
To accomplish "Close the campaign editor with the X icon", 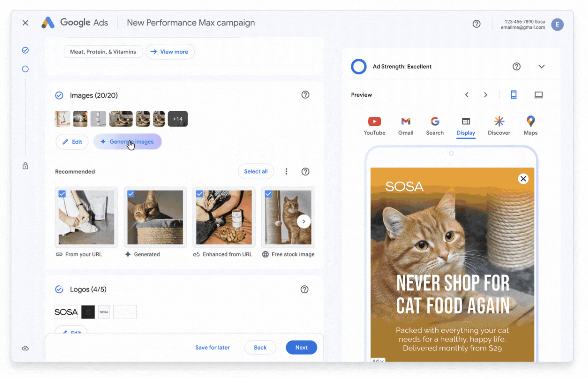I will coord(25,23).
